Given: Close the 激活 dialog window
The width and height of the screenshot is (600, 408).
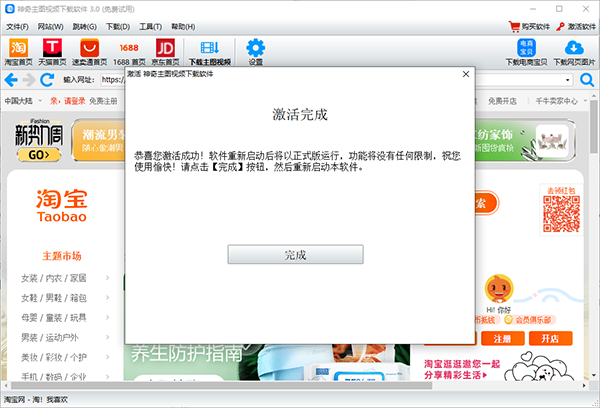Looking at the screenshot, I should (465, 74).
